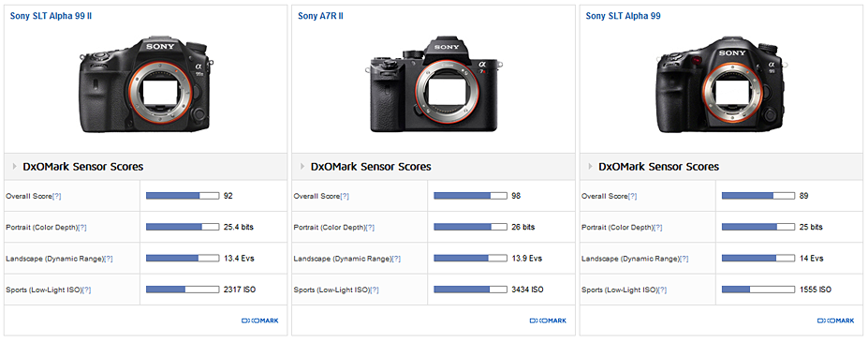The width and height of the screenshot is (868, 342).
Task: Open Portrait Color Depth [?] help for Alpha 99 II
Action: (82, 228)
